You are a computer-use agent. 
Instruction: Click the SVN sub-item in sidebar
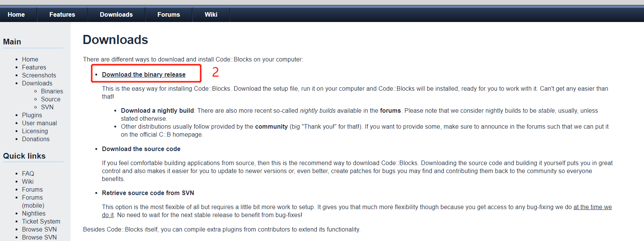pyautogui.click(x=47, y=107)
